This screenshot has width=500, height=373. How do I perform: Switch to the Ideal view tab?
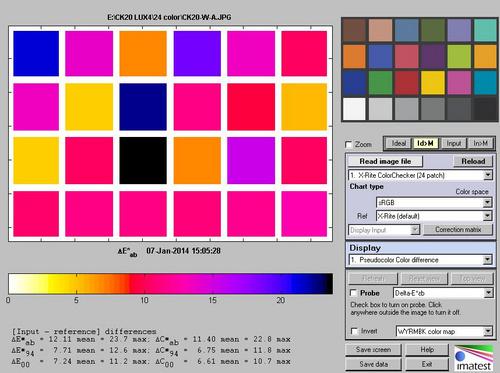398,143
